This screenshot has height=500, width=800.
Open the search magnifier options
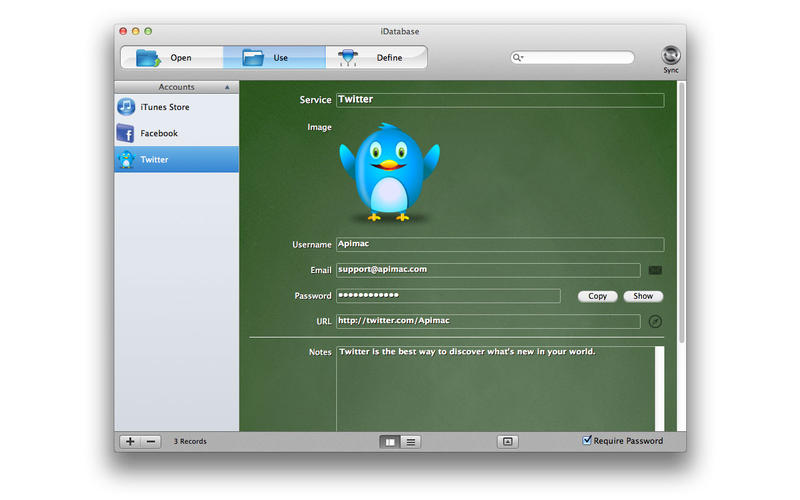click(x=518, y=58)
